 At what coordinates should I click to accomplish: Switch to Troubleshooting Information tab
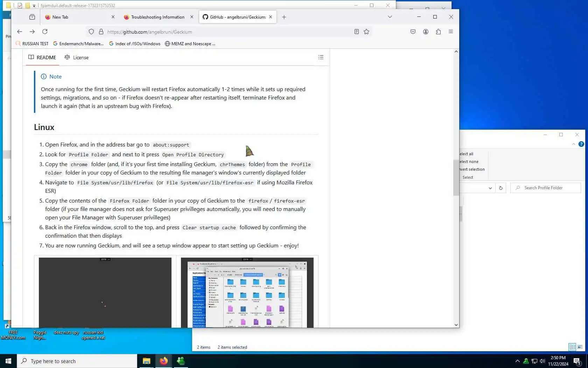click(159, 17)
